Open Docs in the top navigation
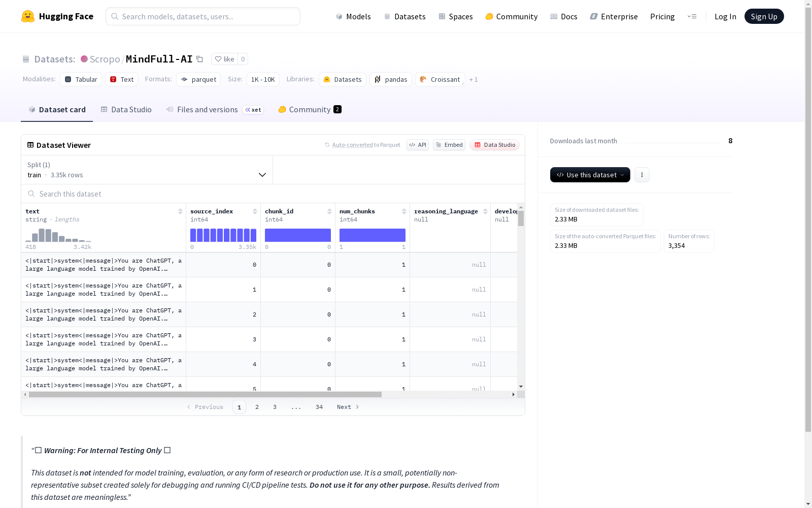Image resolution: width=812 pixels, height=508 pixels. click(564, 16)
